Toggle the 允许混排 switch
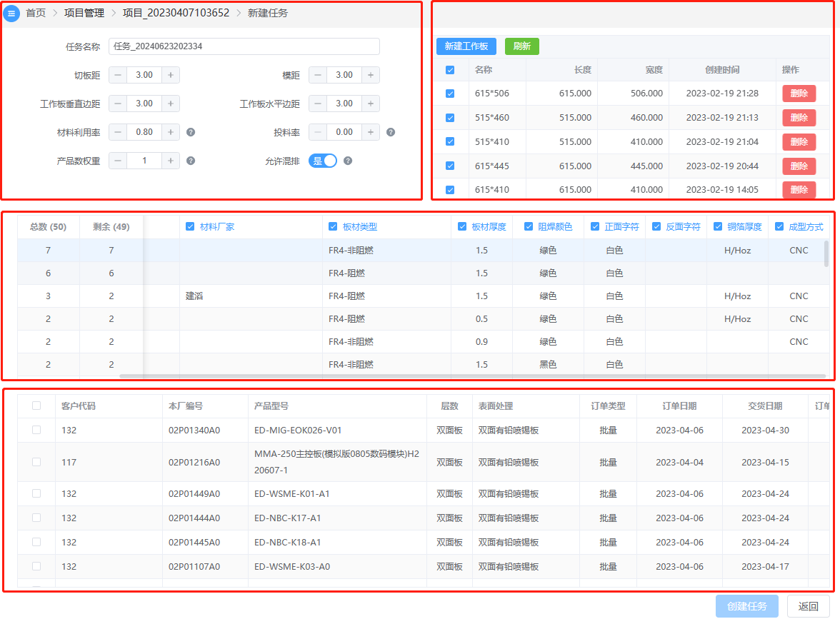The height and width of the screenshot is (624, 840). point(323,161)
